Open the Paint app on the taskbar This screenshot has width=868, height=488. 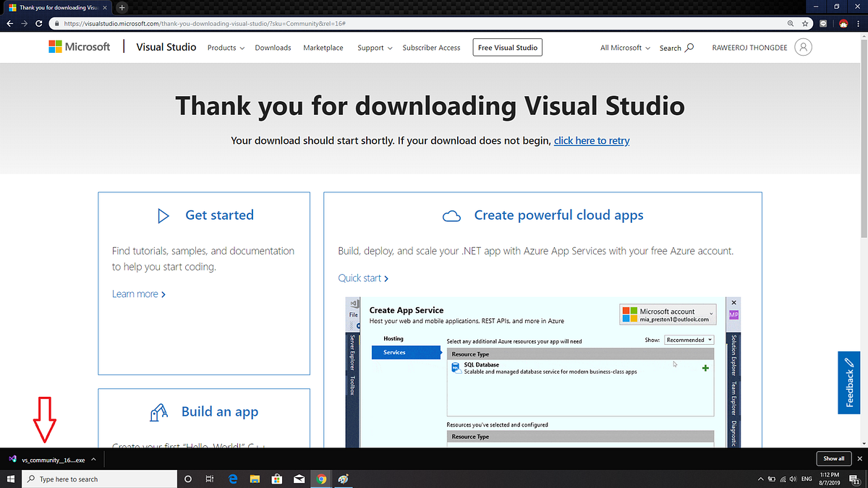point(343,479)
